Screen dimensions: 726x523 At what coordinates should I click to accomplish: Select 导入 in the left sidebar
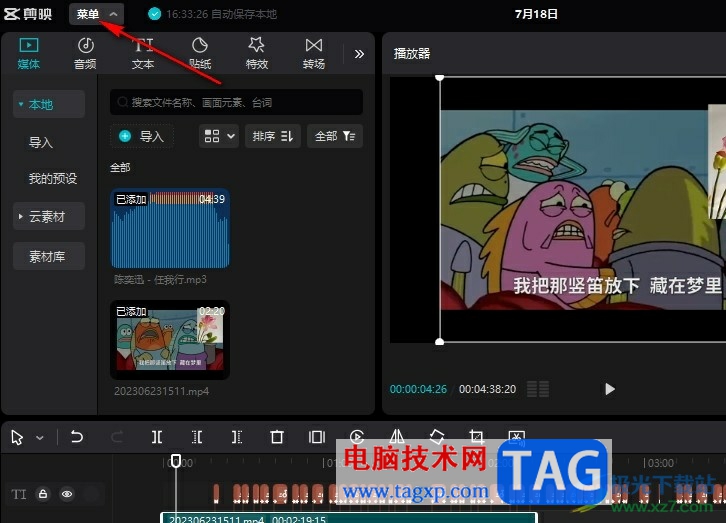41,143
